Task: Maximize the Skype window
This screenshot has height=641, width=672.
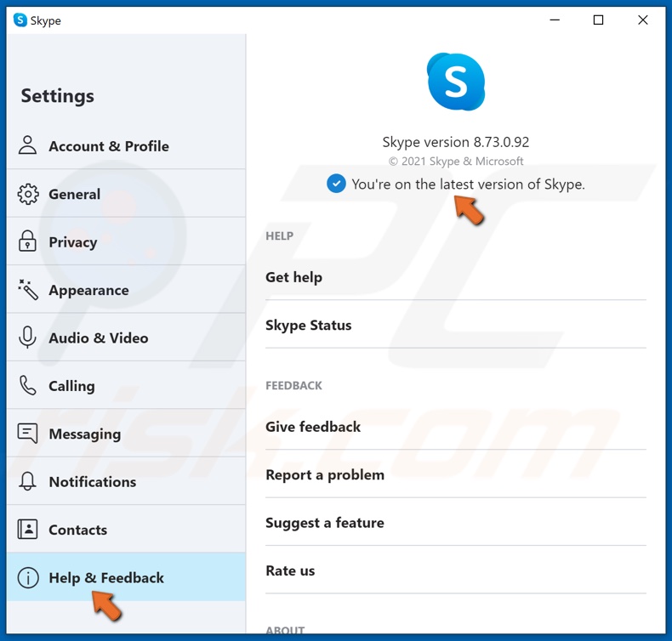Action: (x=598, y=20)
